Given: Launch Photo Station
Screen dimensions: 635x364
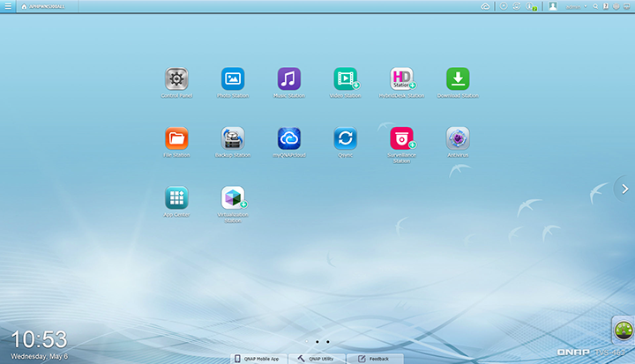Looking at the screenshot, I should click(x=233, y=79).
